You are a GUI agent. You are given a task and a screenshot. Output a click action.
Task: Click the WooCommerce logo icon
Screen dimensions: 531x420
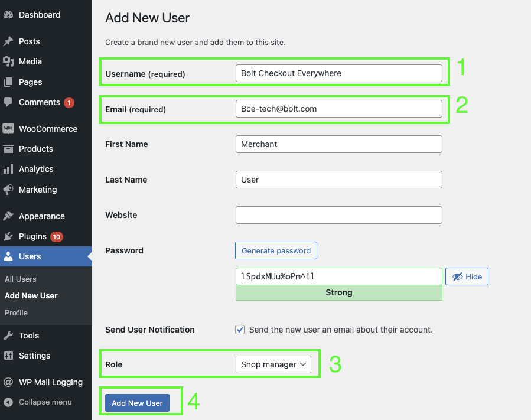click(x=8, y=128)
